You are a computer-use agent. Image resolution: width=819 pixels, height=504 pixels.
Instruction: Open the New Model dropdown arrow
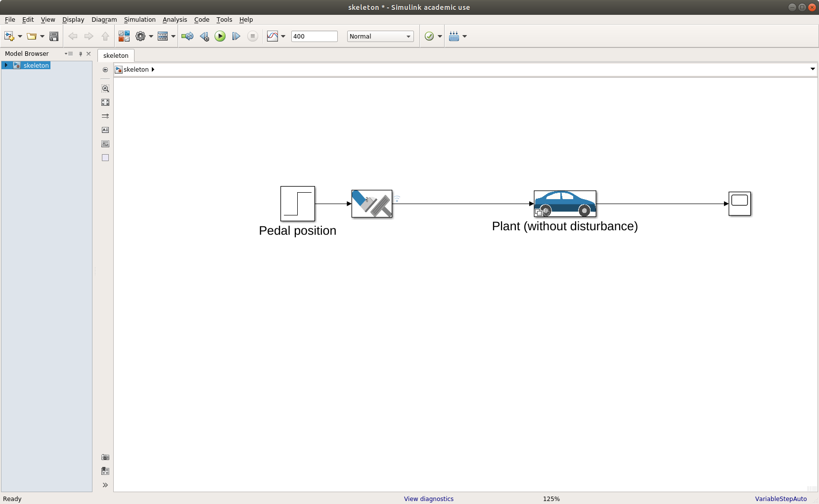click(x=20, y=36)
